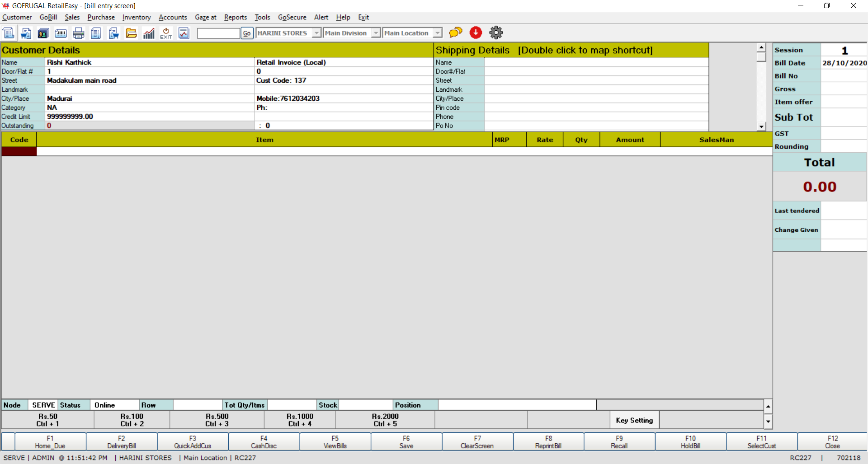Open the Accounts menu
This screenshot has width=868, height=464.
tap(173, 17)
